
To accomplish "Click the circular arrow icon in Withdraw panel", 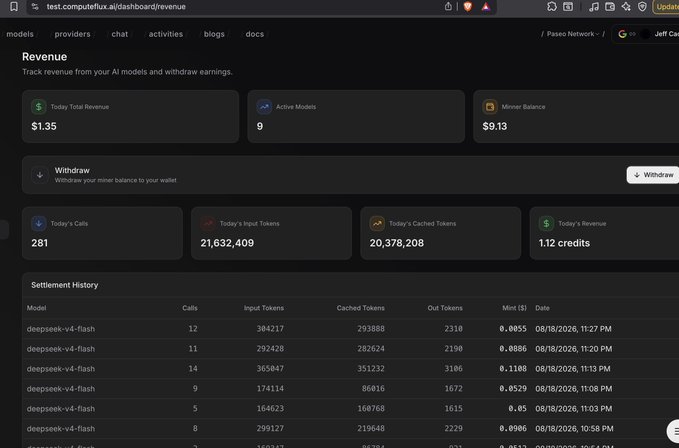I will 40,175.
